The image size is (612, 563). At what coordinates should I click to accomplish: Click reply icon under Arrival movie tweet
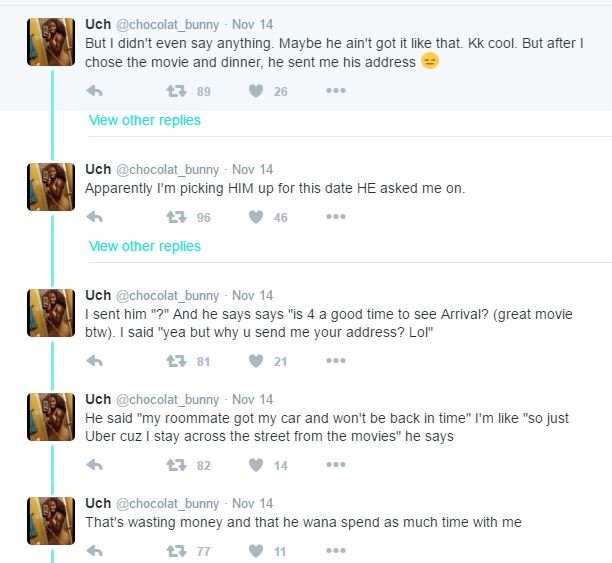point(95,361)
